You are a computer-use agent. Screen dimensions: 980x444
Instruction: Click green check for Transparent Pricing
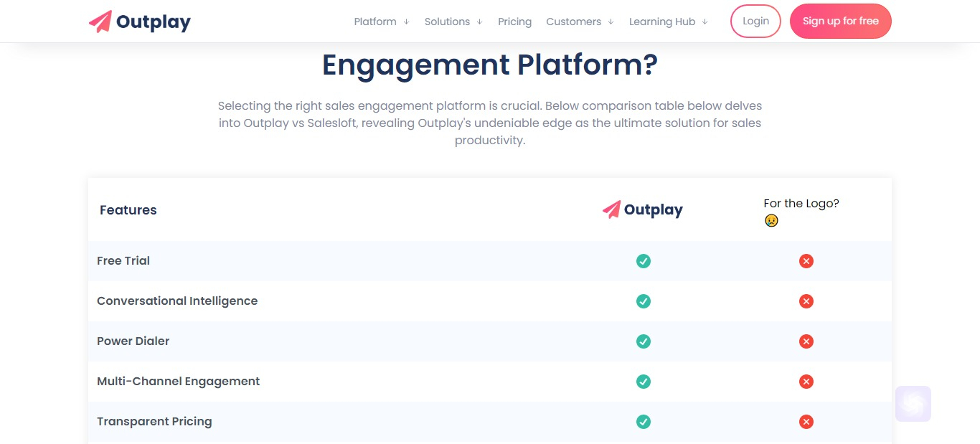tap(644, 422)
